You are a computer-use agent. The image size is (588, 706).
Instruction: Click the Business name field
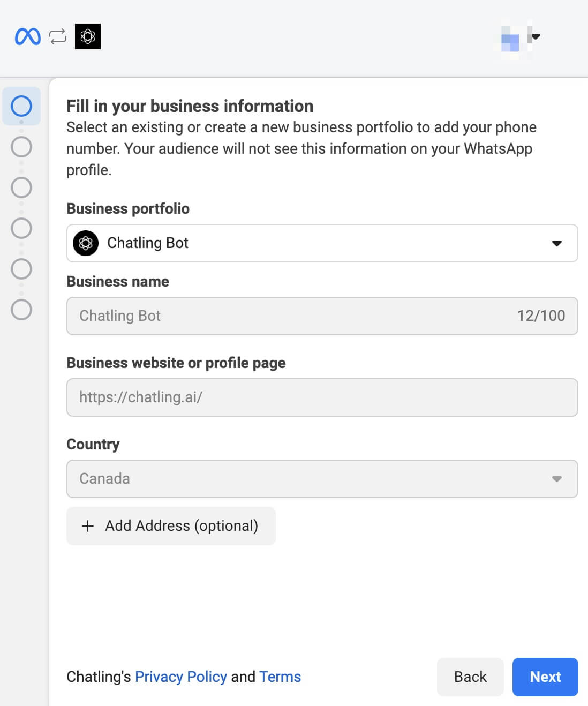point(322,316)
